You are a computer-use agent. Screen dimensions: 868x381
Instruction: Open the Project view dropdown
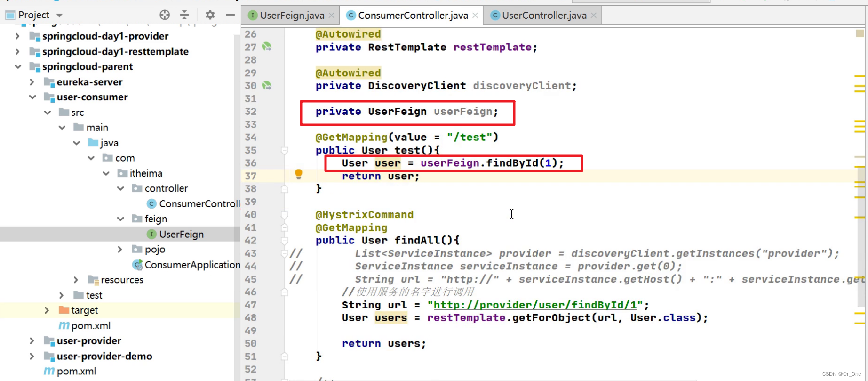point(59,16)
